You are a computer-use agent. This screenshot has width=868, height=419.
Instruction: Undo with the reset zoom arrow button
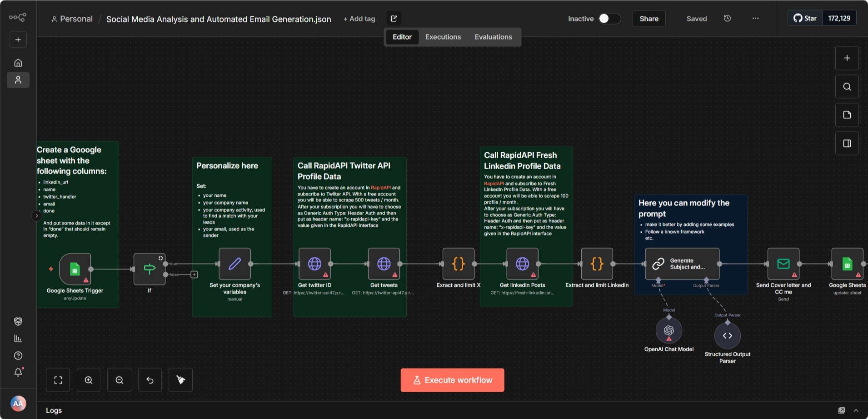[x=150, y=380]
